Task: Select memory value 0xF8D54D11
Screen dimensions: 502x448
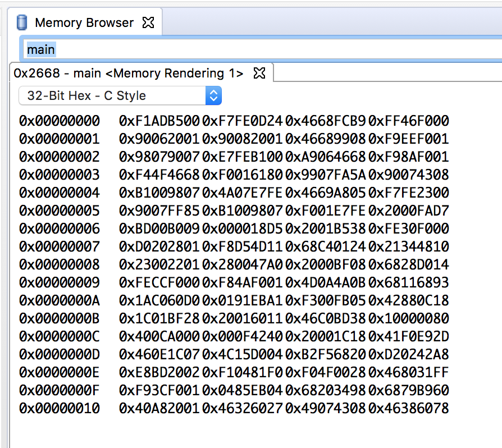Action: pos(243,246)
